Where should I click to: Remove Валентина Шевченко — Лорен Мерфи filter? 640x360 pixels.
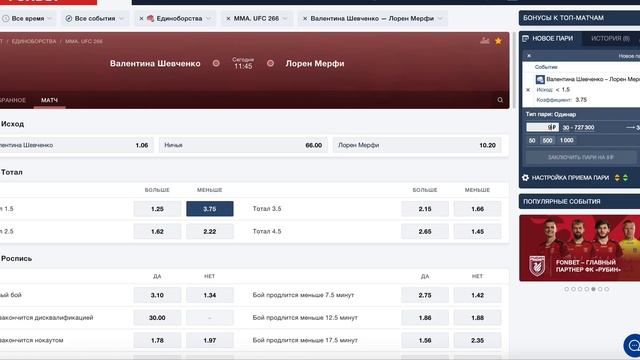[305, 18]
